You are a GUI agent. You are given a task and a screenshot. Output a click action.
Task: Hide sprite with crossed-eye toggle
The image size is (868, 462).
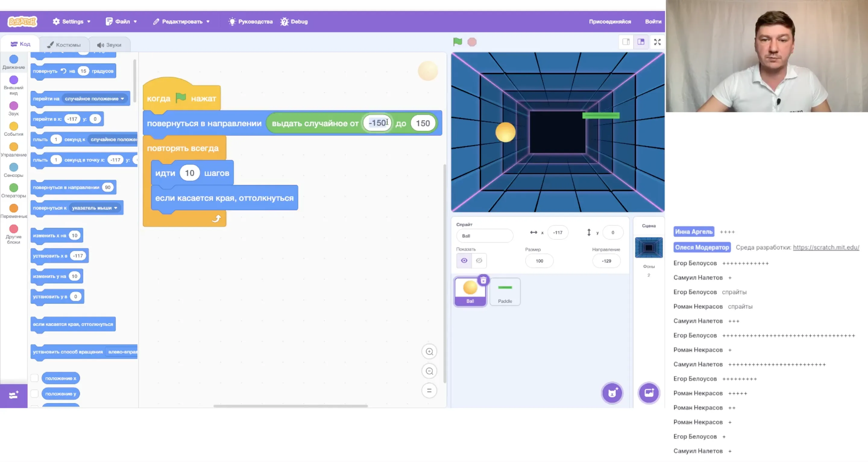pos(479,260)
